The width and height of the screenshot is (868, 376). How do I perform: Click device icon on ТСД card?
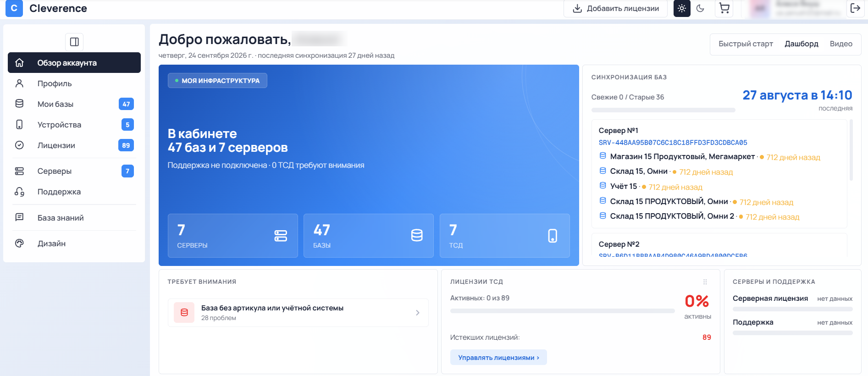553,236
